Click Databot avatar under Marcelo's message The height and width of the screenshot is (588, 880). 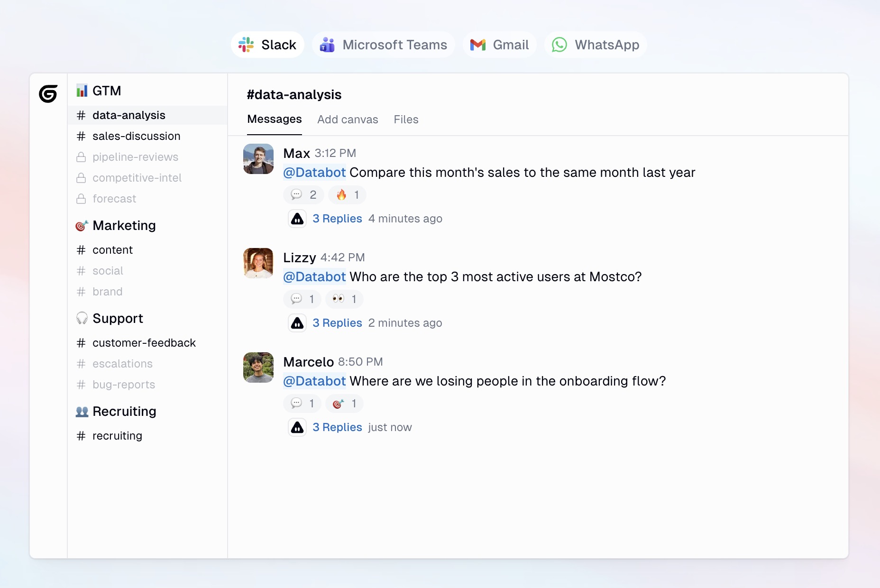[x=297, y=427]
